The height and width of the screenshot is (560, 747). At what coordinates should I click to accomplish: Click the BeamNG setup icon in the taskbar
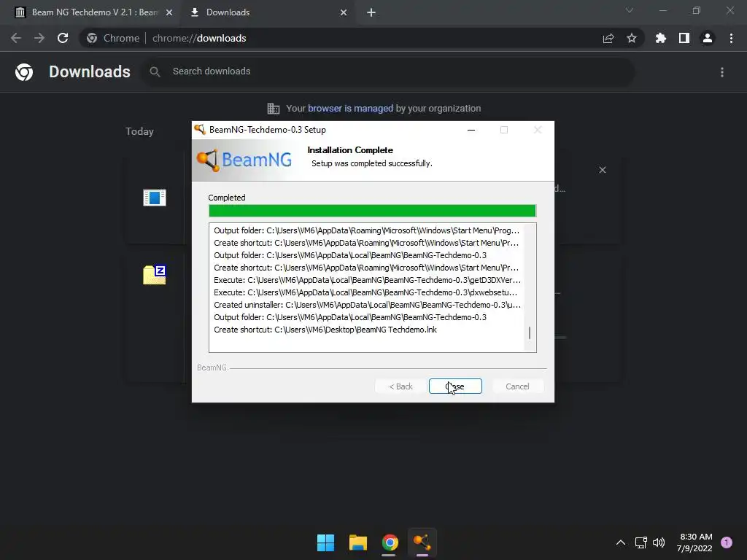click(x=422, y=542)
